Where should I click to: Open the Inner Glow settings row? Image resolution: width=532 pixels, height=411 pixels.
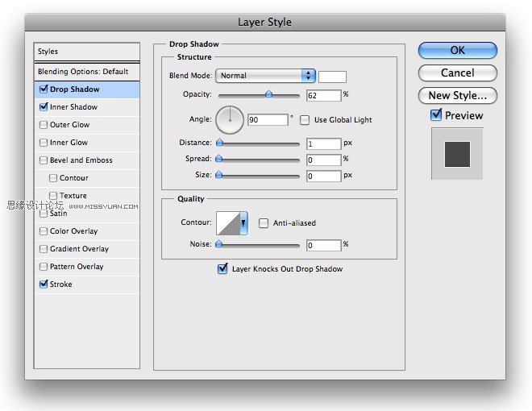tap(87, 143)
